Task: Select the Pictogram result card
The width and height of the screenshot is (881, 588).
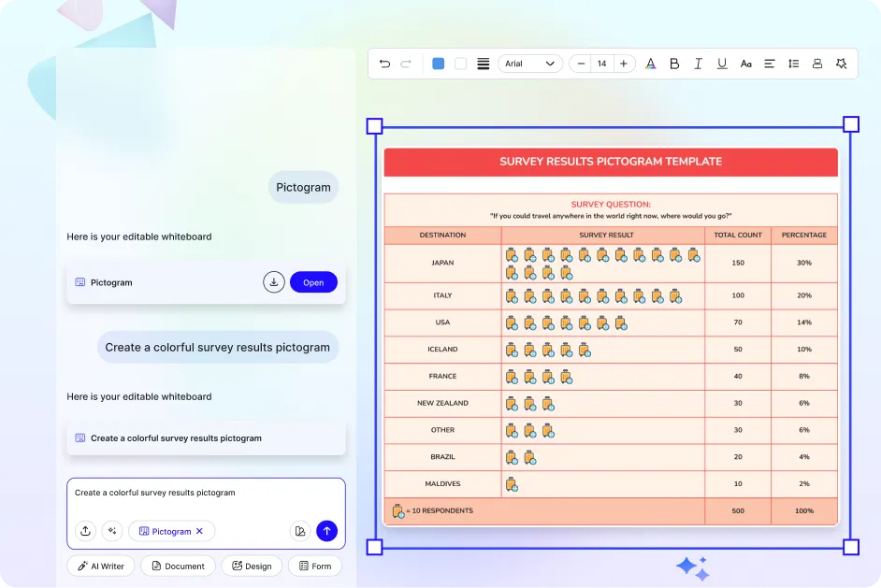Action: tap(206, 282)
